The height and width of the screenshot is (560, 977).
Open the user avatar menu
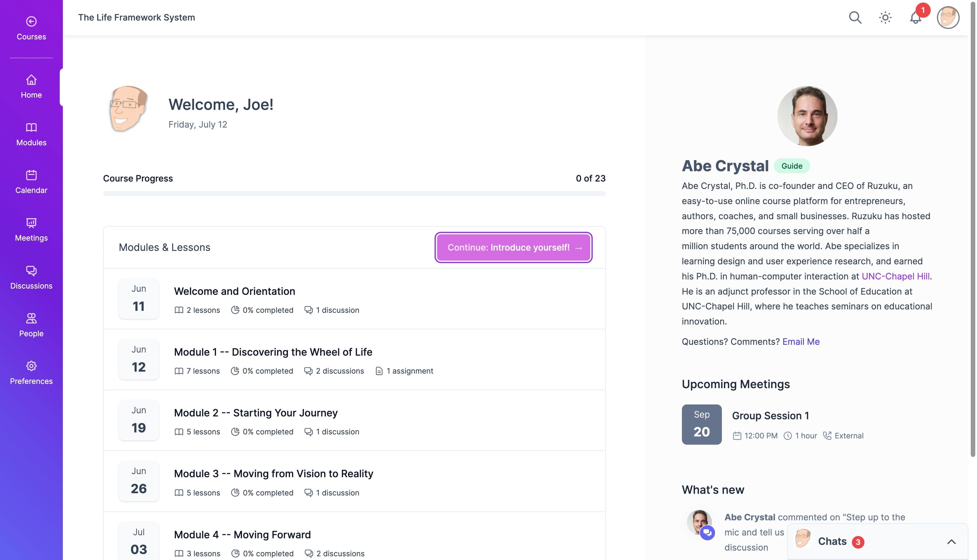[947, 18]
